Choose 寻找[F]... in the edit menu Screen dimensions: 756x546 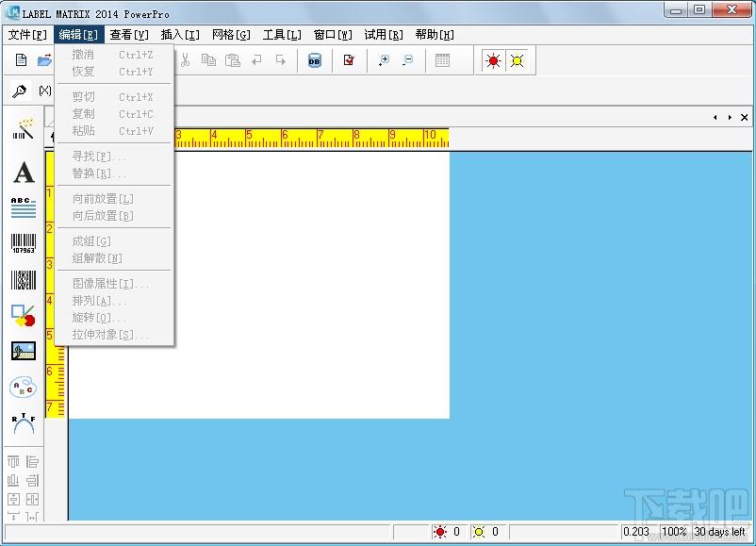pyautogui.click(x=114, y=157)
